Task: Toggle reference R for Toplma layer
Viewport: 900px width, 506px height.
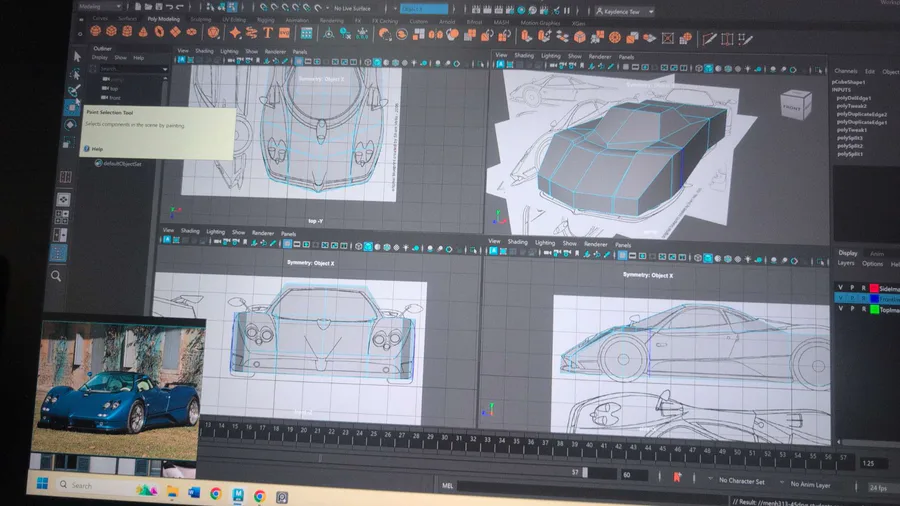Action: click(863, 309)
